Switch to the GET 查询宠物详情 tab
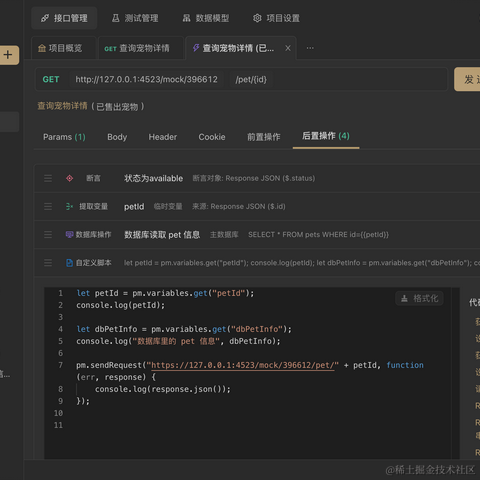The height and width of the screenshot is (480, 480). (140, 48)
